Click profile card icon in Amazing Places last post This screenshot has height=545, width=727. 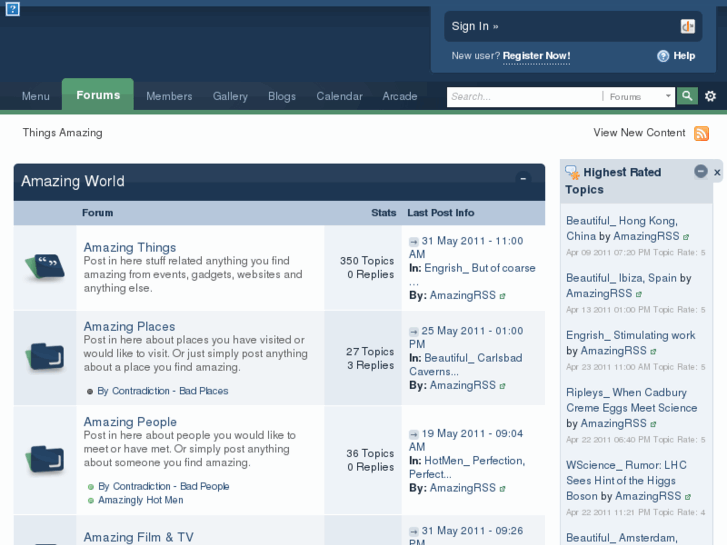tap(502, 386)
